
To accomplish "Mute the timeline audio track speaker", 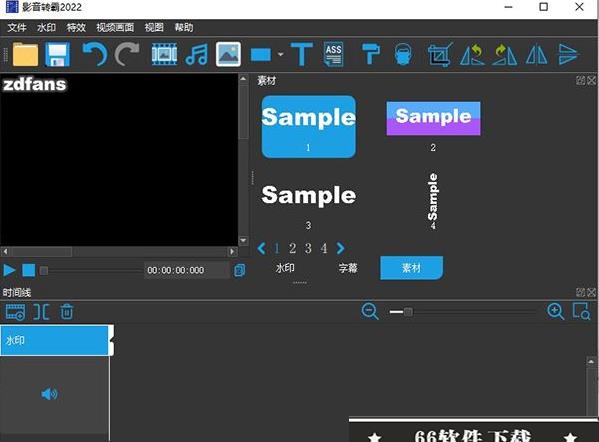I will pos(49,393).
